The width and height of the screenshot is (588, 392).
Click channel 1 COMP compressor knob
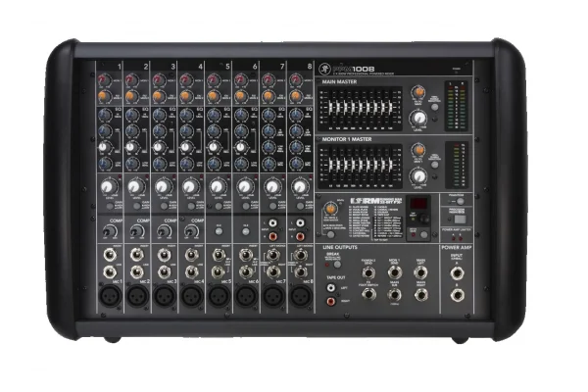point(110,231)
